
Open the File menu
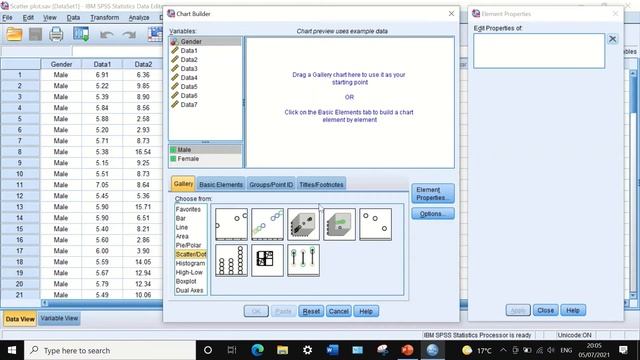click(7, 18)
